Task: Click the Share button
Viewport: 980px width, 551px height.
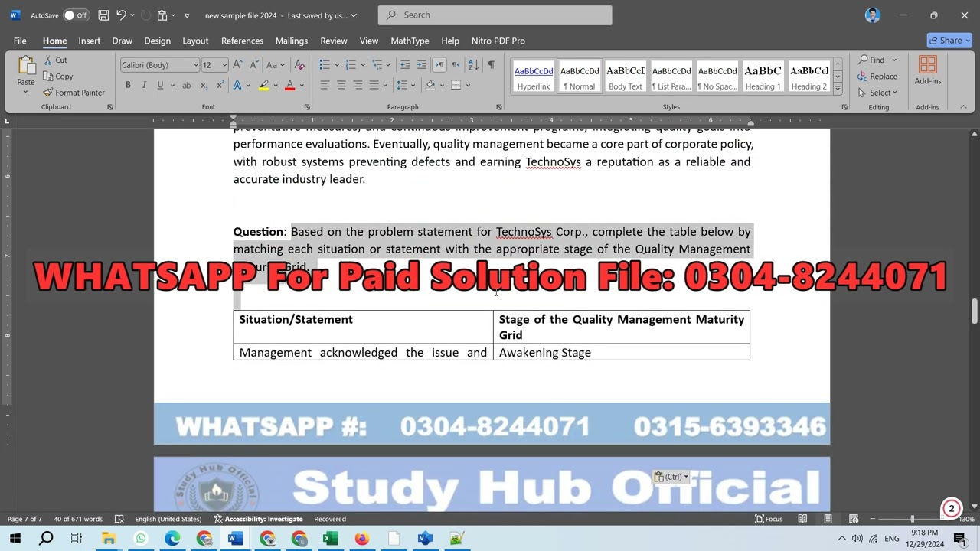Action: point(949,41)
